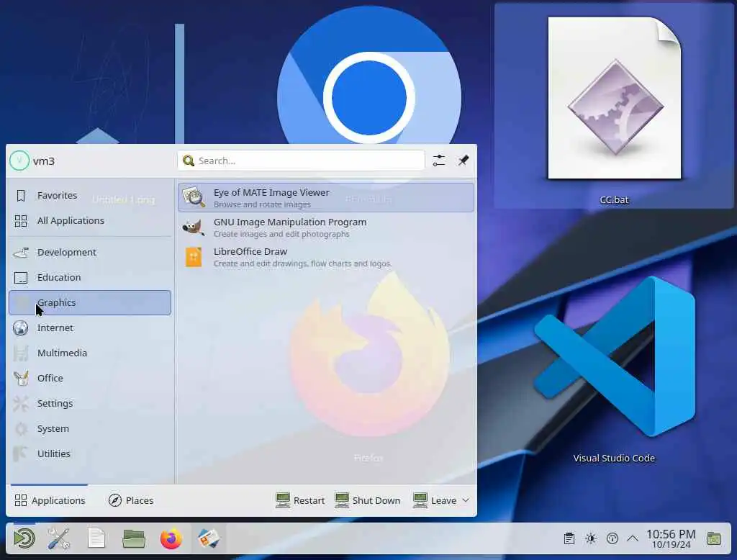Open the clipboard tray icon
Viewport: 737px width, 560px height.
[569, 538]
